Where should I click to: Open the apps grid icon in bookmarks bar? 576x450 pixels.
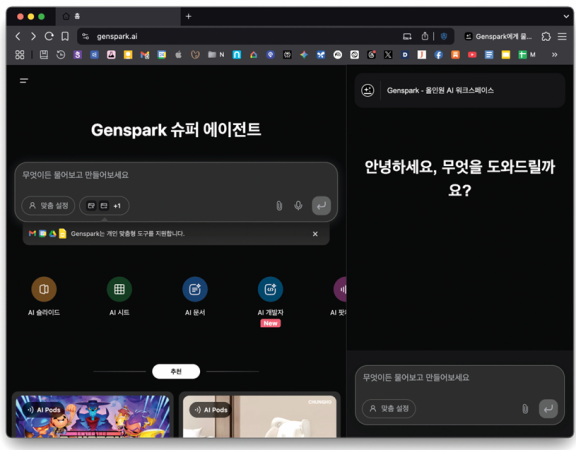20,55
